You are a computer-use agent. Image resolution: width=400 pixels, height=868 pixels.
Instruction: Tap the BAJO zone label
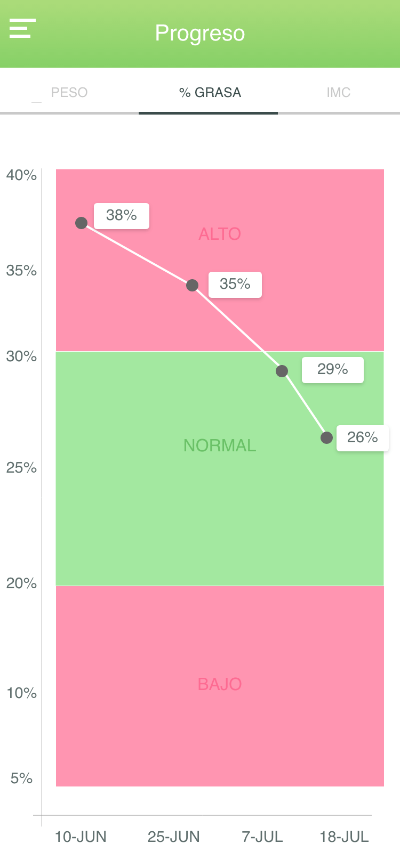coord(220,684)
